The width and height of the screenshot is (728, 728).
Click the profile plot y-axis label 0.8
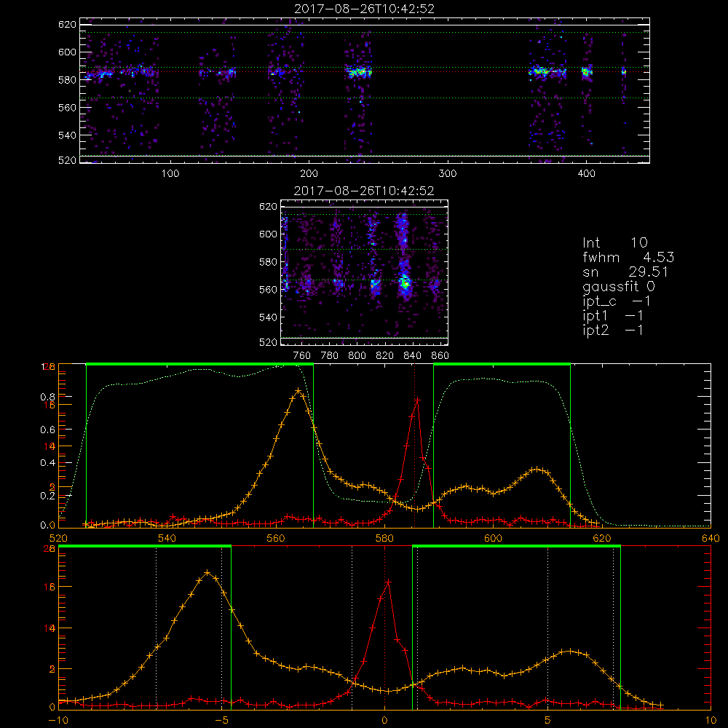click(48, 397)
